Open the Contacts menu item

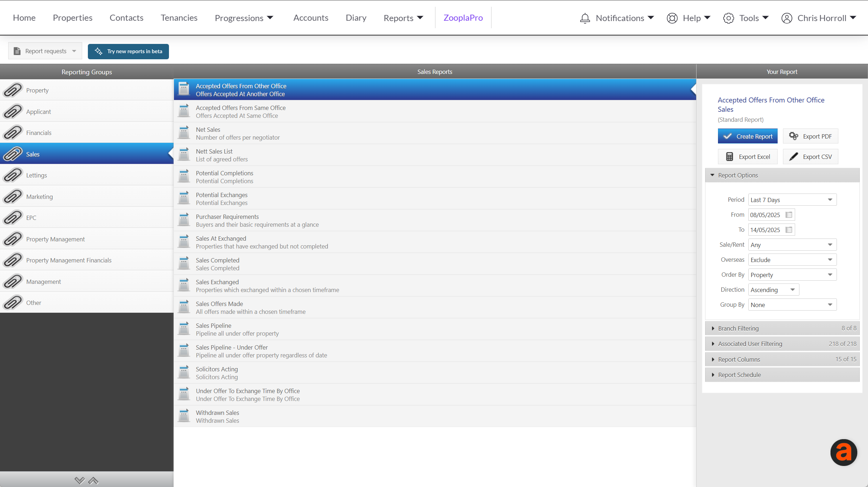126,18
